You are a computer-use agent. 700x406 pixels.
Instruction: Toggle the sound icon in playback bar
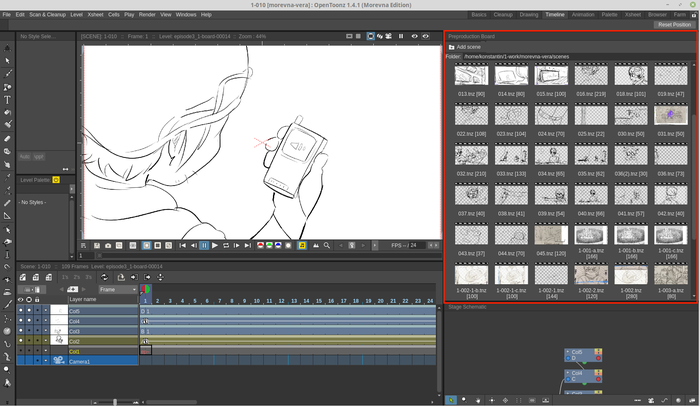(302, 245)
